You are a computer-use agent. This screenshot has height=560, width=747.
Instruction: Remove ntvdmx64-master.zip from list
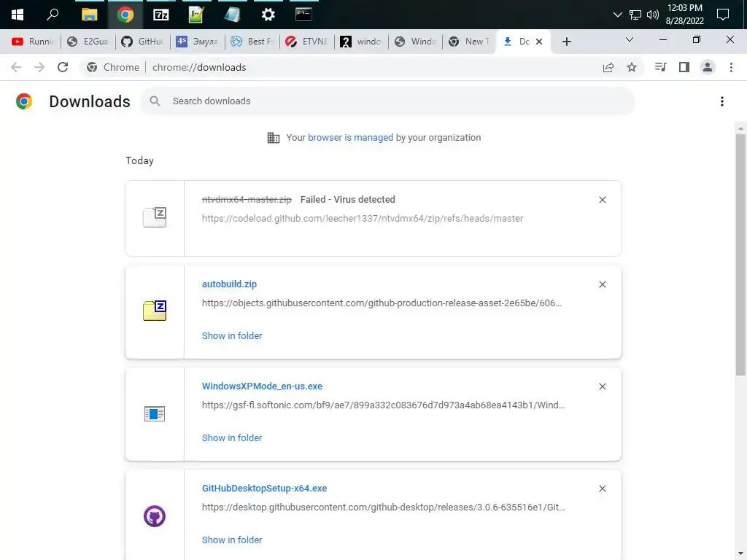click(602, 200)
